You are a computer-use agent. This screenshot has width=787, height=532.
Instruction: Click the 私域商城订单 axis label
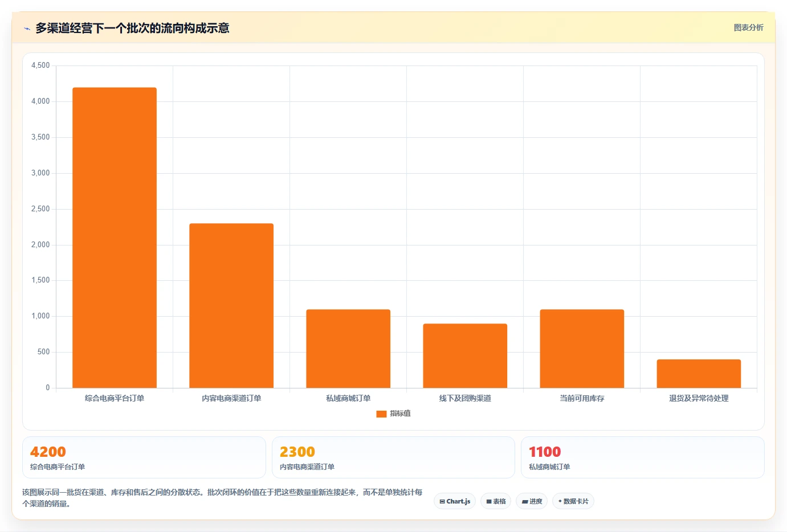coord(348,398)
